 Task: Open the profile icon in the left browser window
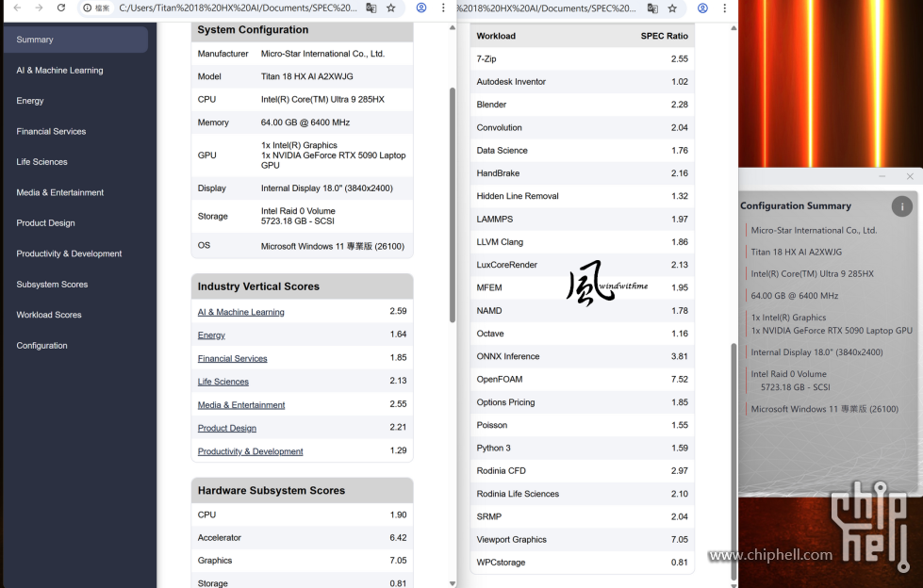421,8
